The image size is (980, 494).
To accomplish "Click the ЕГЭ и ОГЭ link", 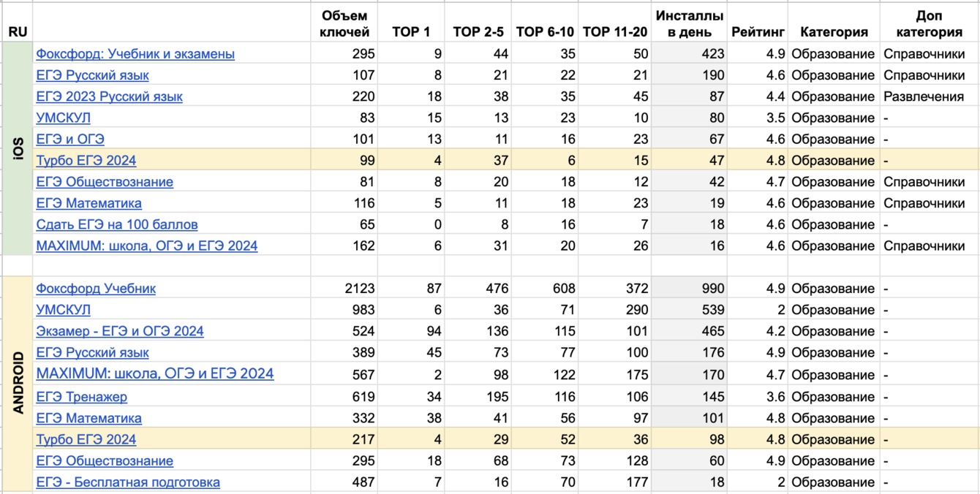I will click(x=70, y=139).
